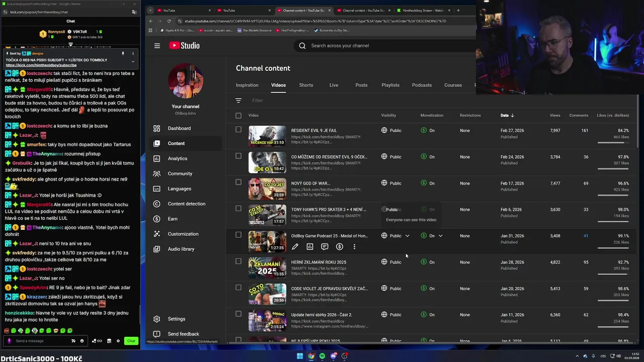Open the CODE VIOLET video title

click(x=329, y=289)
